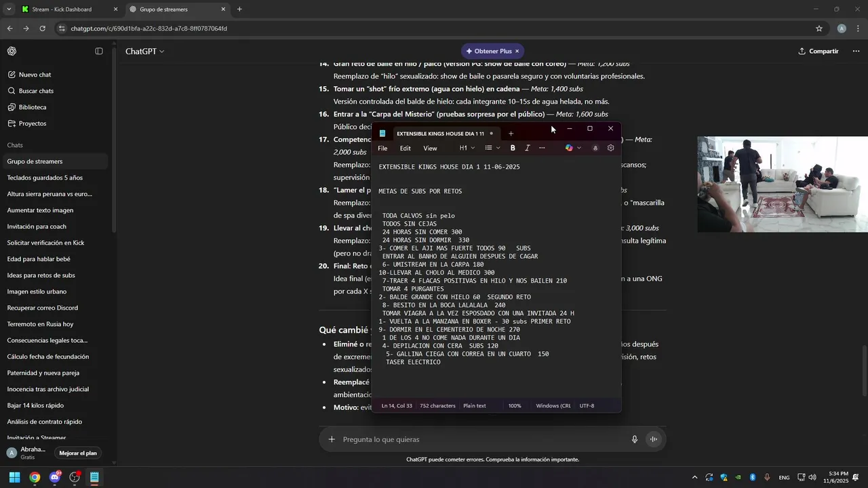Screen dimensions: 868x488
Task: Go forward in Chrome
Action: [26, 28]
